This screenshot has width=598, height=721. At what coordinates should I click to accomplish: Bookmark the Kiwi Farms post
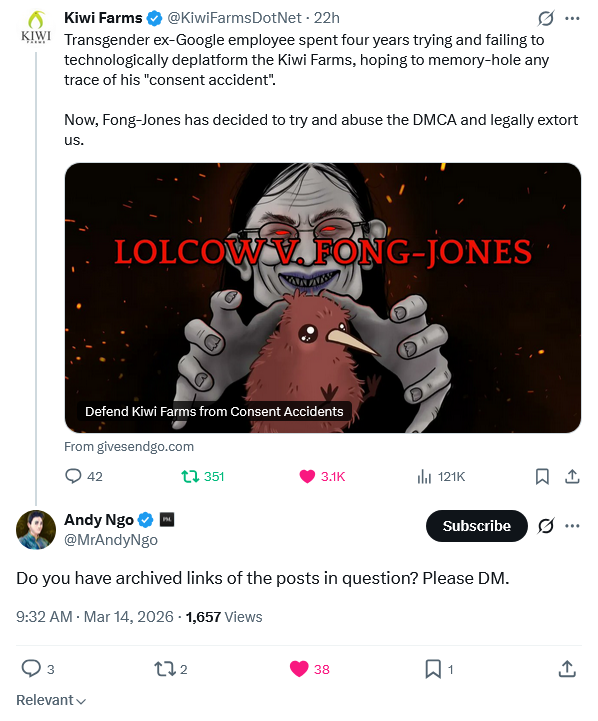click(542, 477)
